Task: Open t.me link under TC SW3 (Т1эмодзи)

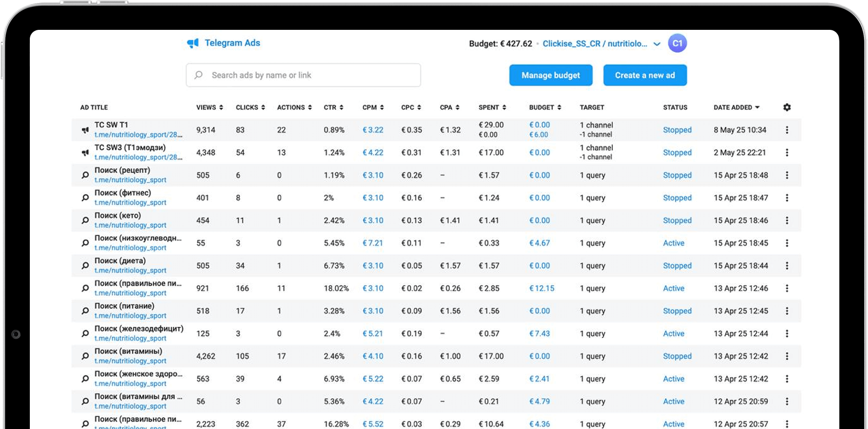Action: [x=138, y=157]
